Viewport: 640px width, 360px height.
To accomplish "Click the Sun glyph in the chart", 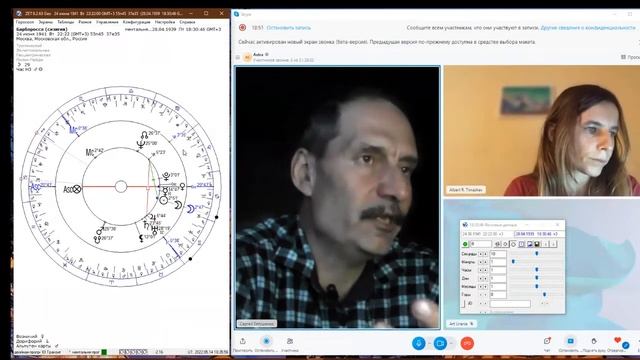I will tap(164, 200).
